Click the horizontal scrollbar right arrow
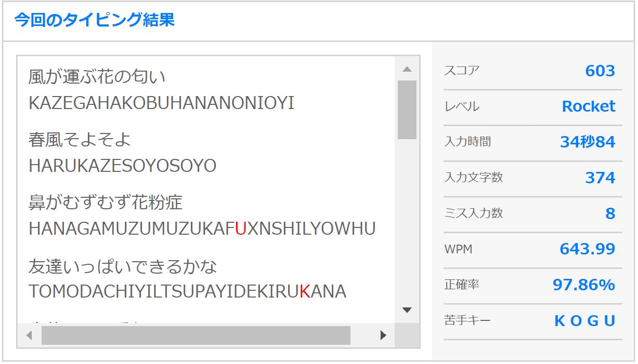Image resolution: width=638 pixels, height=364 pixels. [x=383, y=335]
